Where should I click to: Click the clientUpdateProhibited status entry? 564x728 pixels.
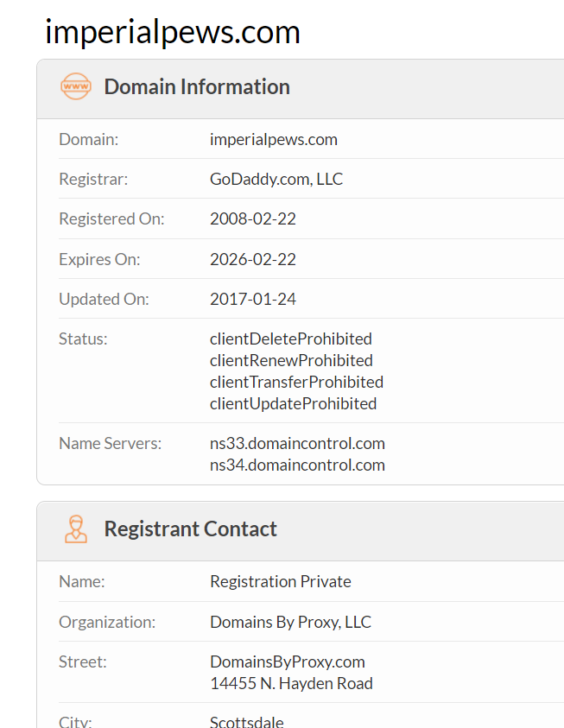[x=293, y=403]
